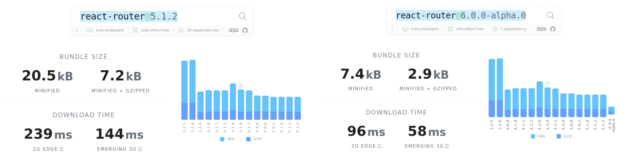Click the '-6.0.0 alpha.0' axis label in the right chart

(612, 125)
